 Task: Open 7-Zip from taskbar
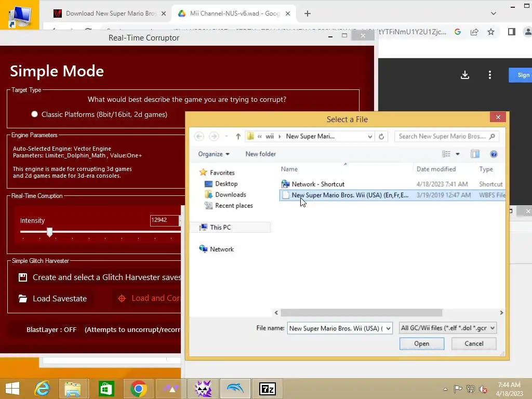point(268,389)
